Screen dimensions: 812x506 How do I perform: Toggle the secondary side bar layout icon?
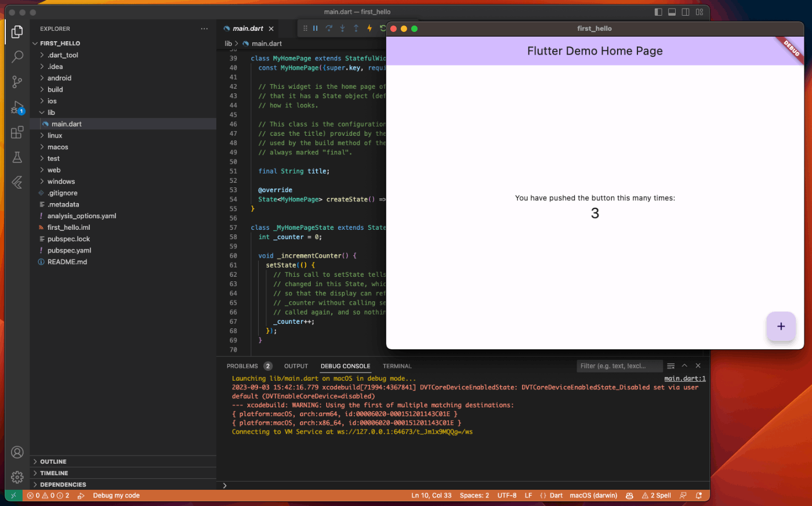tap(686, 12)
